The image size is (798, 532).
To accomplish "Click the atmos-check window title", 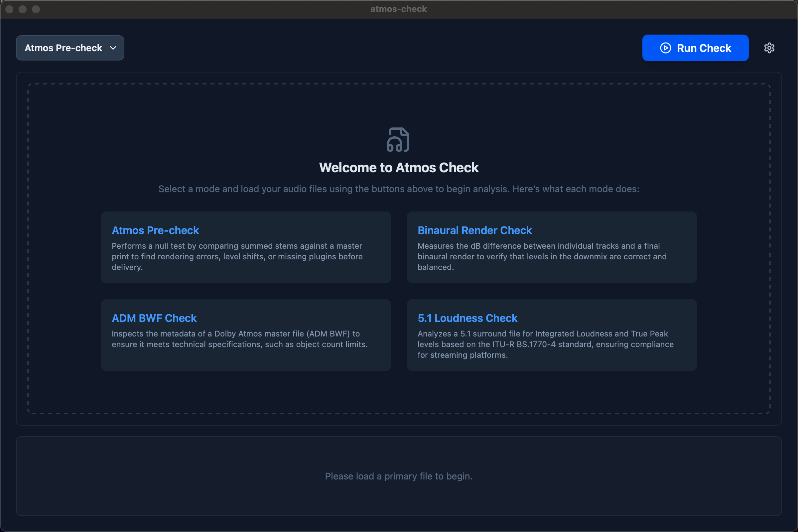I will (398, 9).
